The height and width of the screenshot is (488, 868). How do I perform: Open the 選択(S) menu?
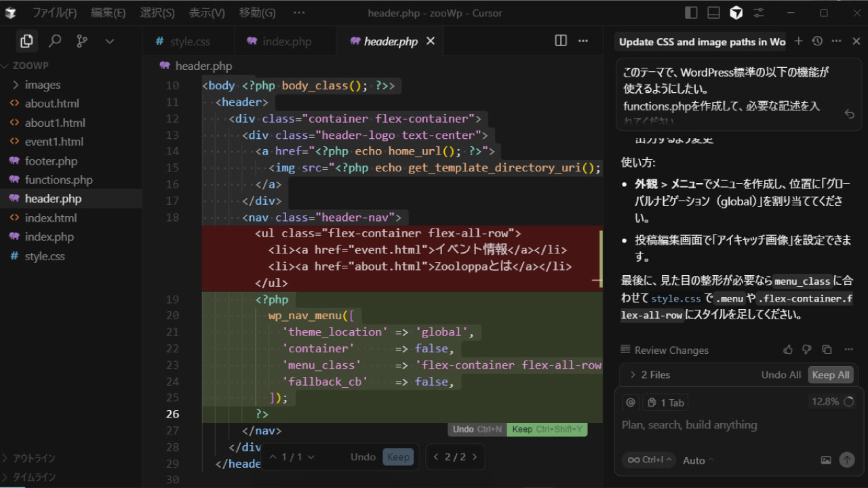click(157, 13)
